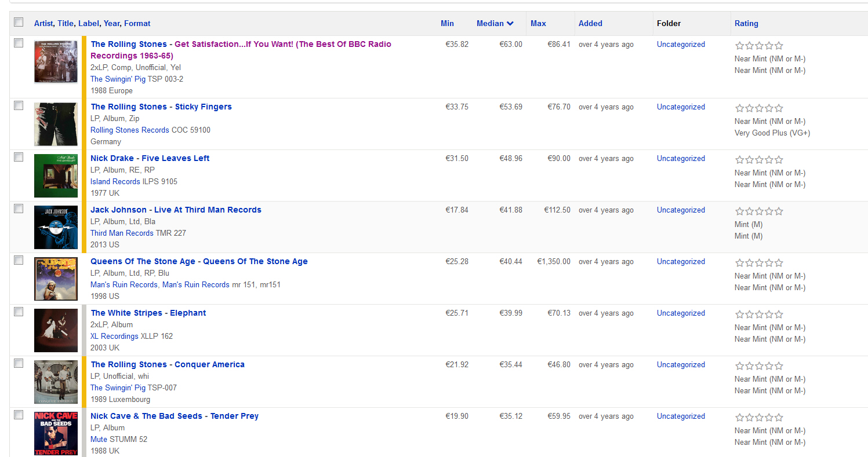Open Jack Johnson - Live At Third Man Records
Screen dimensions: 868x457
176,210
